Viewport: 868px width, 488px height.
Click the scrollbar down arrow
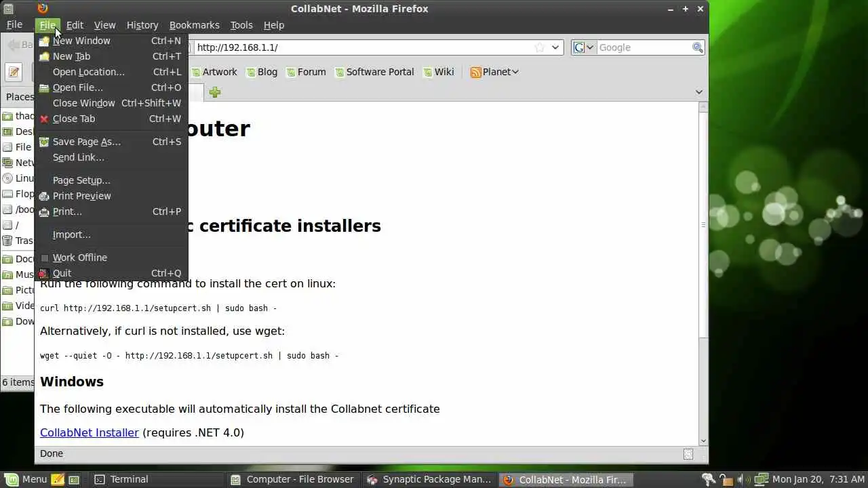703,441
